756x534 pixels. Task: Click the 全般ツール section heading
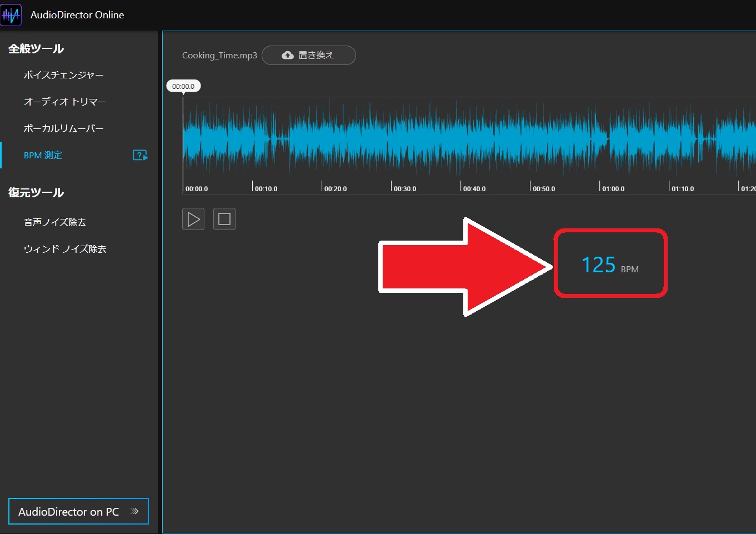coord(36,49)
